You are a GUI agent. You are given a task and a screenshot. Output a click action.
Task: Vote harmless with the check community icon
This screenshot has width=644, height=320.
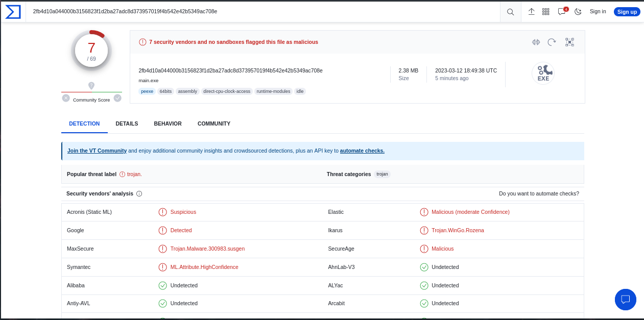pos(117,98)
